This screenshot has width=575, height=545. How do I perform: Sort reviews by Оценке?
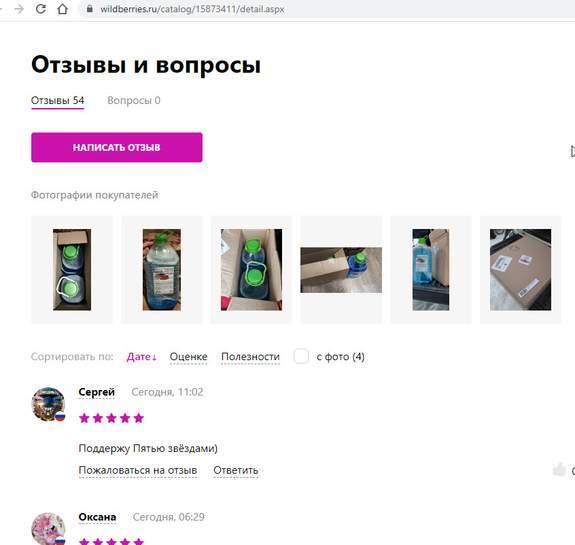coord(188,357)
